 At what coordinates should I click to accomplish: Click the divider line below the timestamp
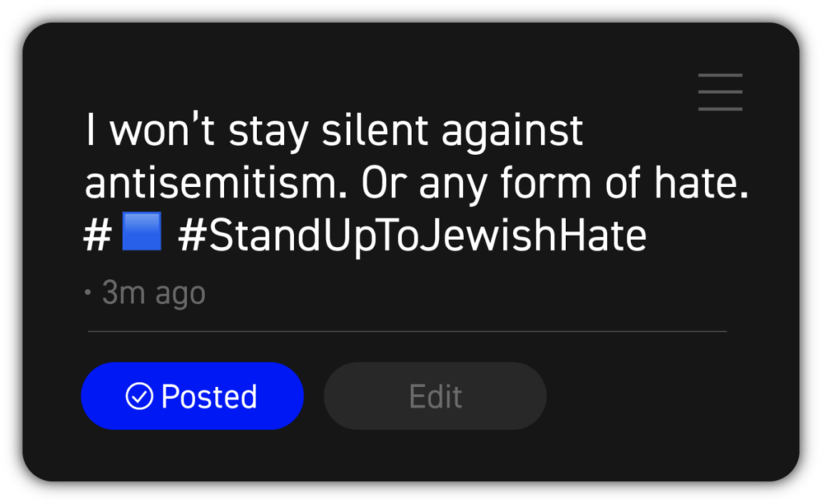point(407,331)
